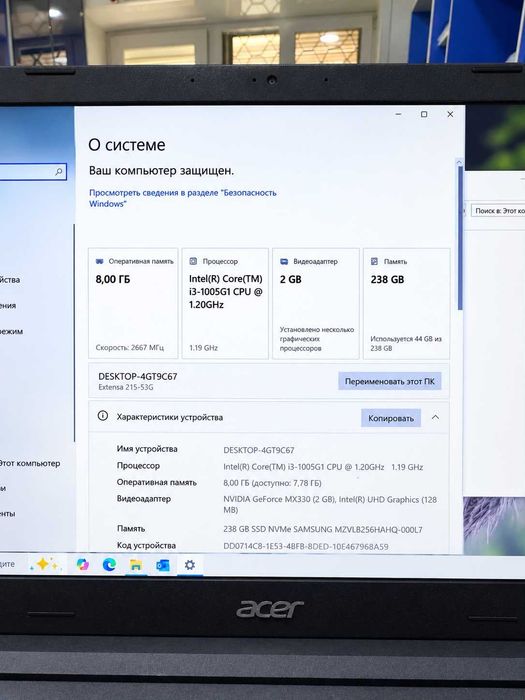This screenshot has height=700, width=525.
Task: Click the "Используется 44 GB" storage text
Action: (406, 343)
